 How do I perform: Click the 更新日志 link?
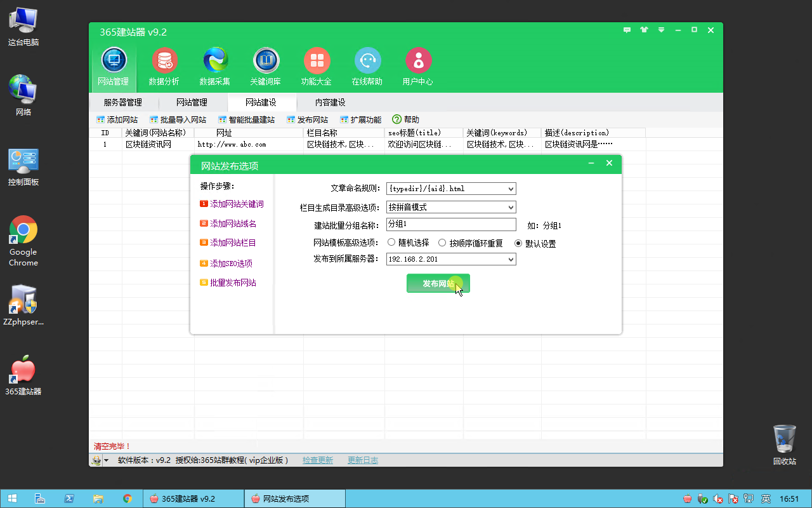pyautogui.click(x=363, y=460)
